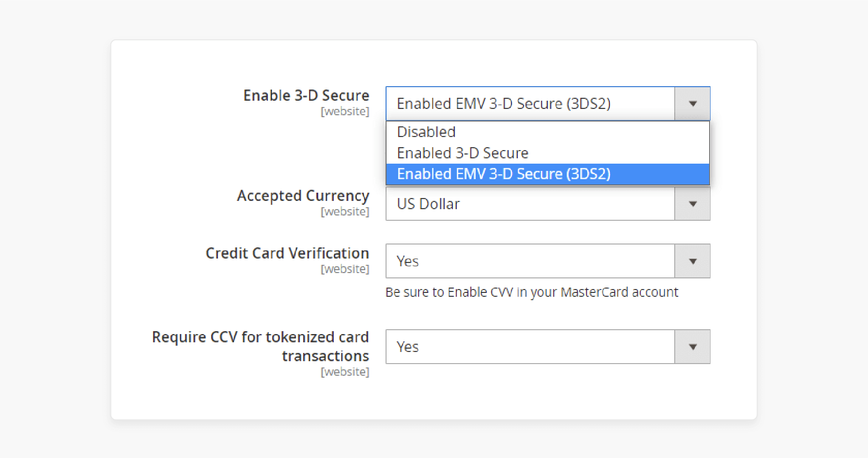Click [website] scope under Enable 3-D Secure
The image size is (868, 458).
(x=345, y=111)
